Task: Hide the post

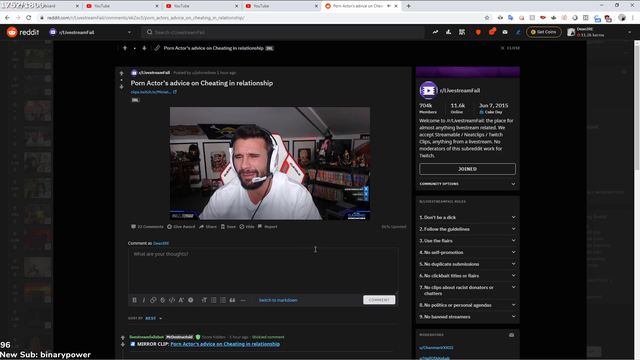Action: pyautogui.click(x=247, y=227)
